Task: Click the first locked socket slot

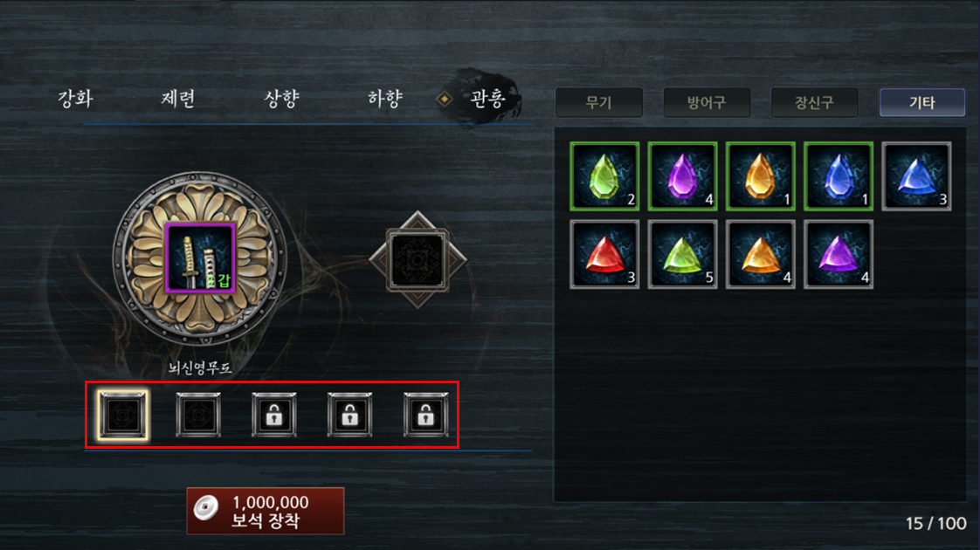Action: 273,415
